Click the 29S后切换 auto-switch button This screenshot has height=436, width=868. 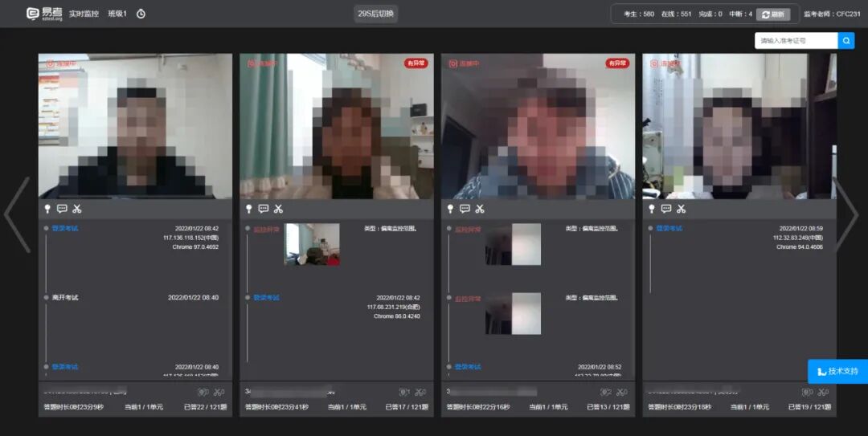[376, 14]
